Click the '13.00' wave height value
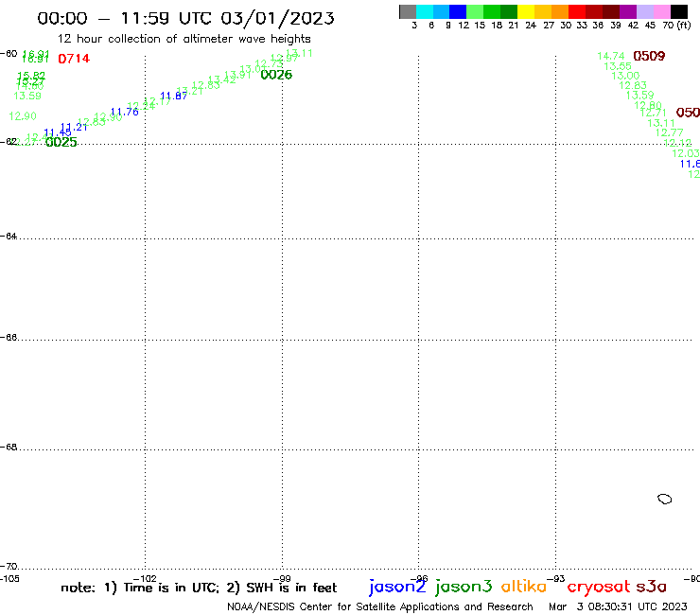The image size is (700, 615). point(625,76)
